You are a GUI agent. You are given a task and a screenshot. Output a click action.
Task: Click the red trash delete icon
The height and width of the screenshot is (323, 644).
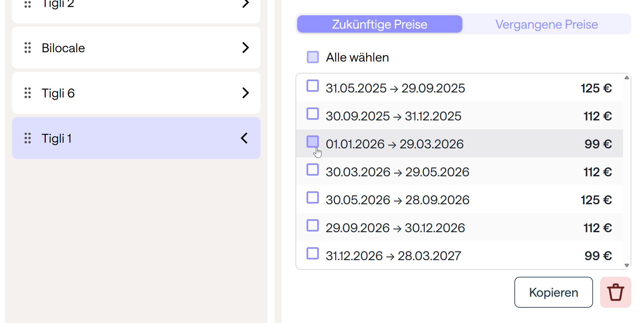(x=615, y=292)
